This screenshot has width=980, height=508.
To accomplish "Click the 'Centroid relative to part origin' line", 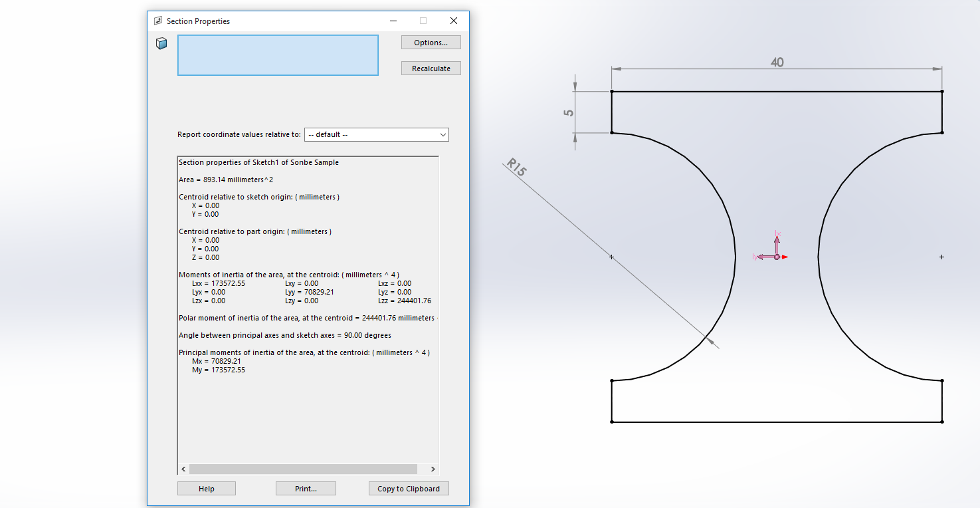I will tap(255, 231).
